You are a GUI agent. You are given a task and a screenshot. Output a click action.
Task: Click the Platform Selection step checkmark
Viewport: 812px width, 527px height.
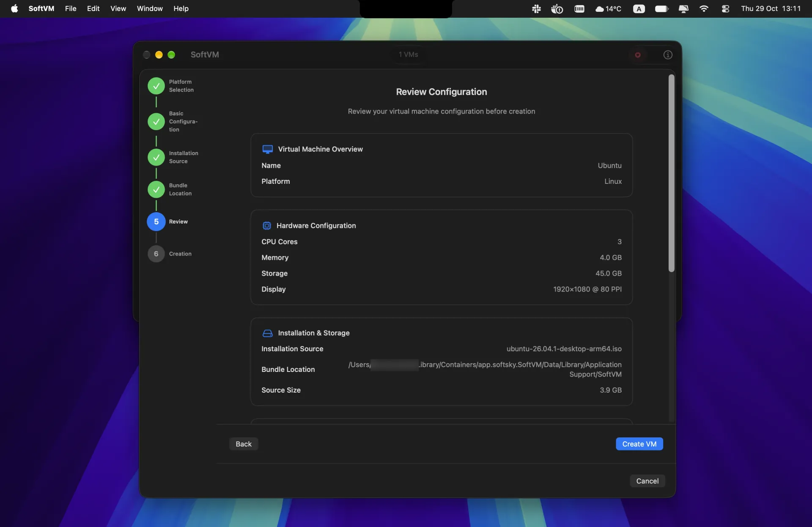(156, 86)
